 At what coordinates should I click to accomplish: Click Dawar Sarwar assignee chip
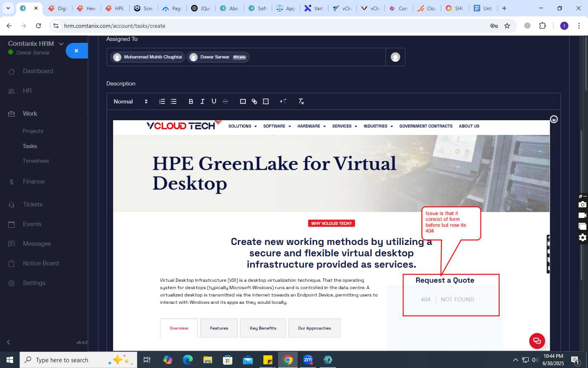tap(218, 57)
